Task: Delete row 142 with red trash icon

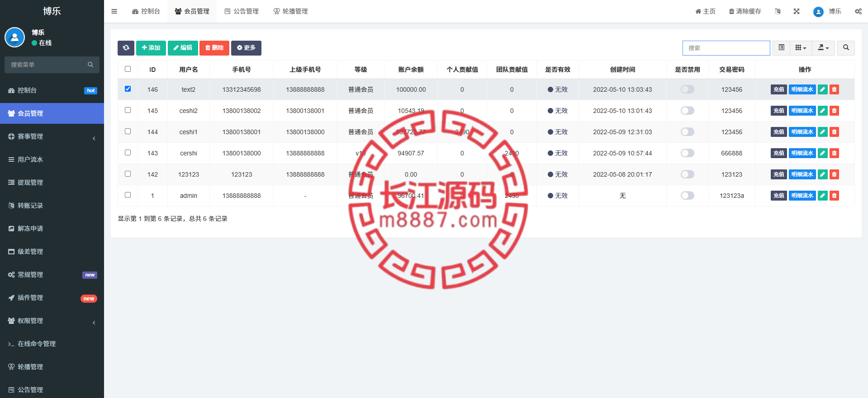Action: (x=835, y=174)
